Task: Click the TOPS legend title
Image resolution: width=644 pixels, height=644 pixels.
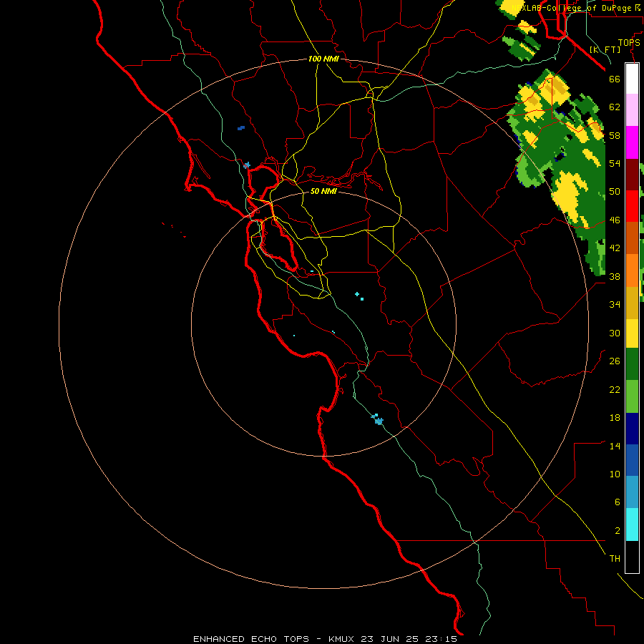Action: (x=629, y=43)
